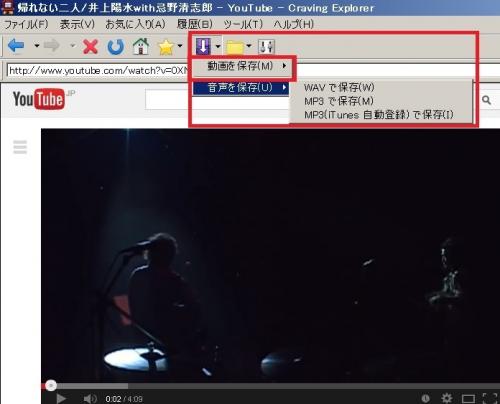Open the ツール(T) menu
500x404 pixels.
(x=243, y=24)
